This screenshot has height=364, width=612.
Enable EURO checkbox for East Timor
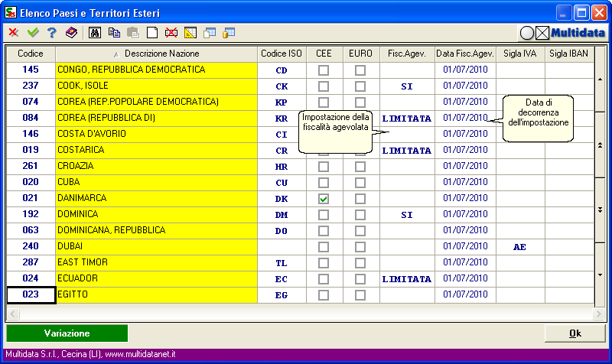(360, 263)
